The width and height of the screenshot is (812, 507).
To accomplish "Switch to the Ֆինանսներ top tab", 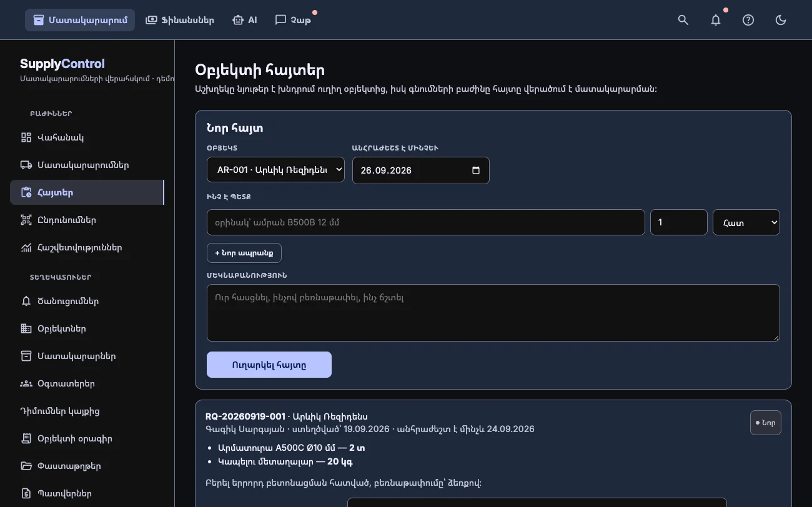I will [180, 20].
